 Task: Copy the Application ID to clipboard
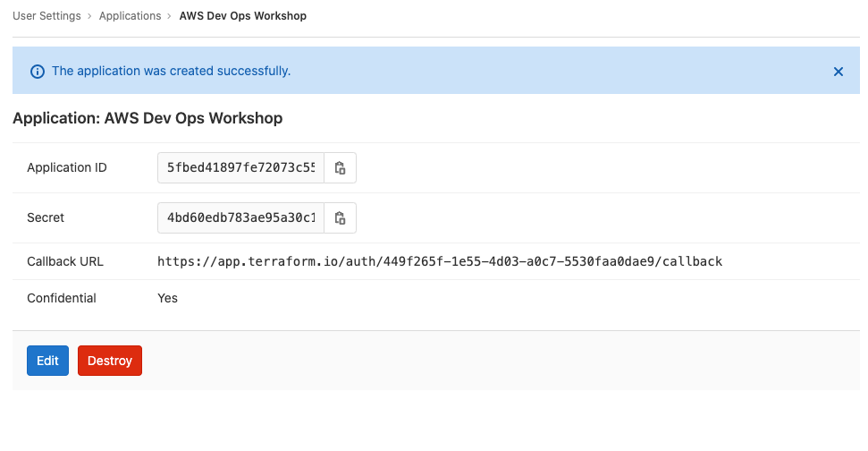pos(340,168)
